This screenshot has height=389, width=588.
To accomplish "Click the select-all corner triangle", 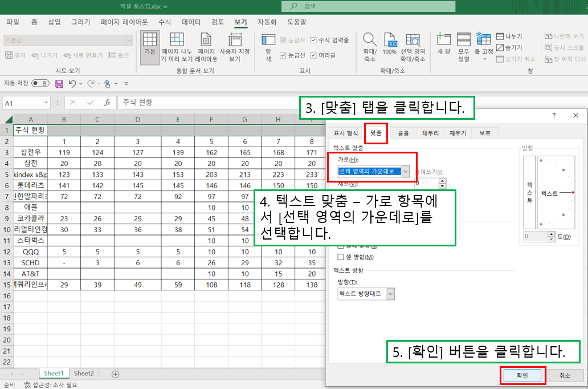I will (8, 120).
